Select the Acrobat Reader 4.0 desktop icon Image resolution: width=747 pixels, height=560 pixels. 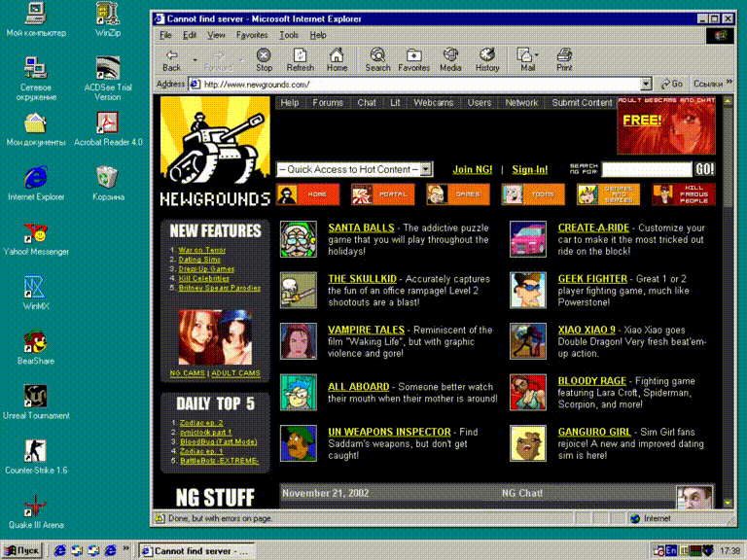pos(108,128)
